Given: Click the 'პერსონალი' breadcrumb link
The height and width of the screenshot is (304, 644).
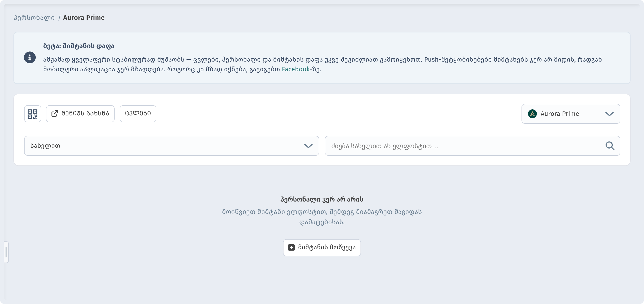Looking at the screenshot, I should [x=34, y=18].
